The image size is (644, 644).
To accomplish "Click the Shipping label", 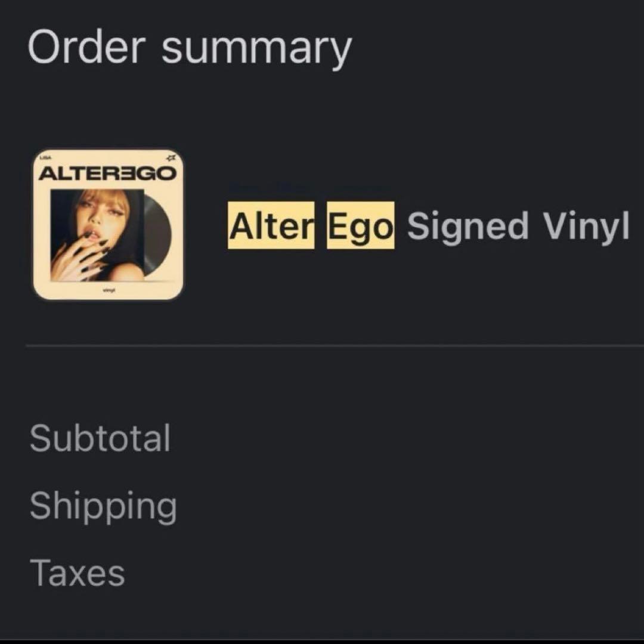I will pyautogui.click(x=103, y=507).
